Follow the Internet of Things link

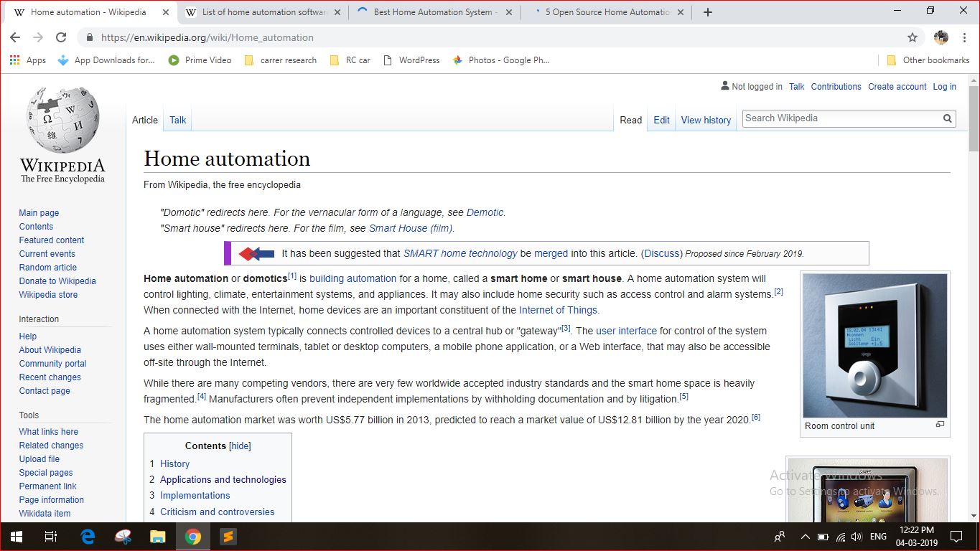point(558,310)
